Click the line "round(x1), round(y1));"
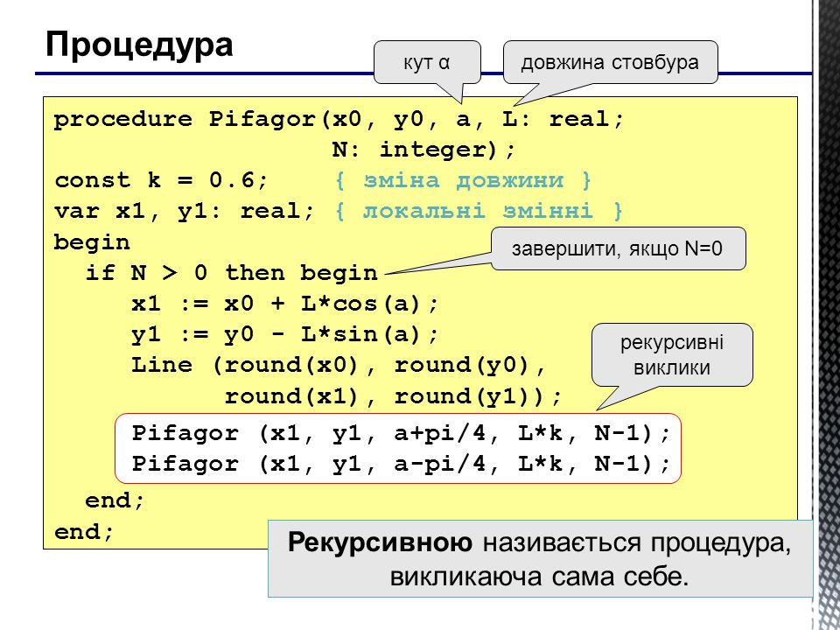Screen dimensions: 840x630 [x=393, y=397]
